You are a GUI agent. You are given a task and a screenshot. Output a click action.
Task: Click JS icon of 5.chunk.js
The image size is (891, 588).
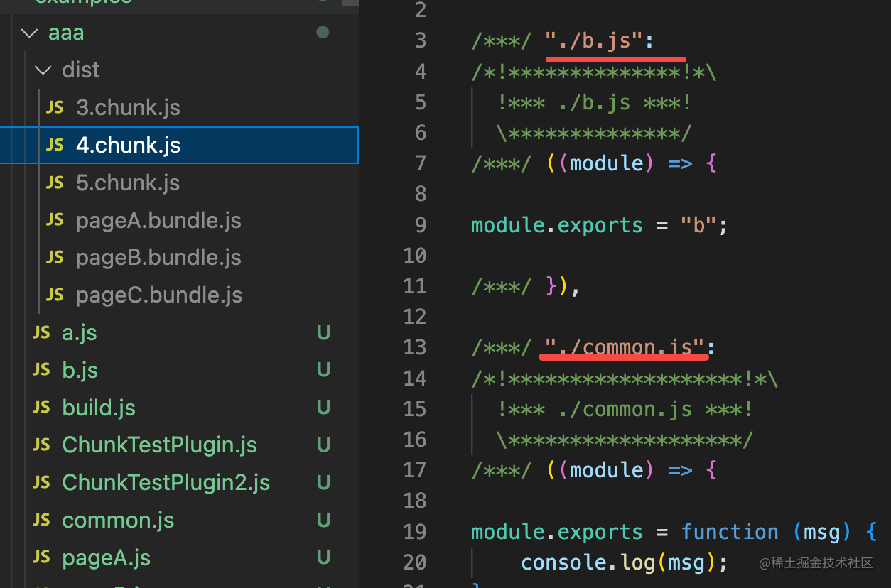pyautogui.click(x=55, y=183)
